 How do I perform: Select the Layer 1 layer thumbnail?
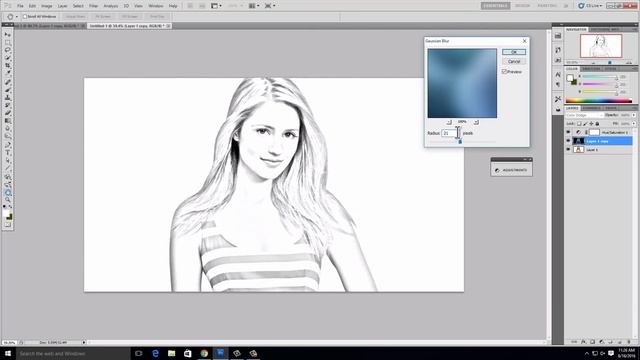click(x=578, y=150)
